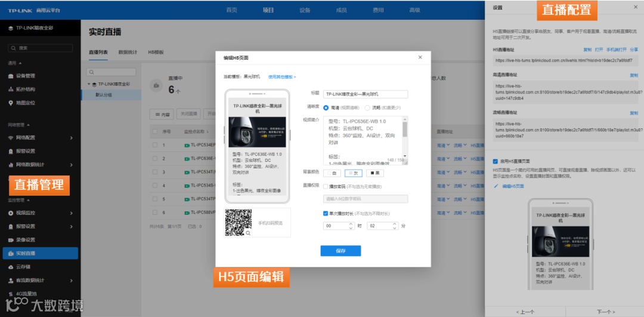Screen dimensions: 644x317
Task: Click the pencil icon beside 编辑H5页面
Action: coord(496,186)
